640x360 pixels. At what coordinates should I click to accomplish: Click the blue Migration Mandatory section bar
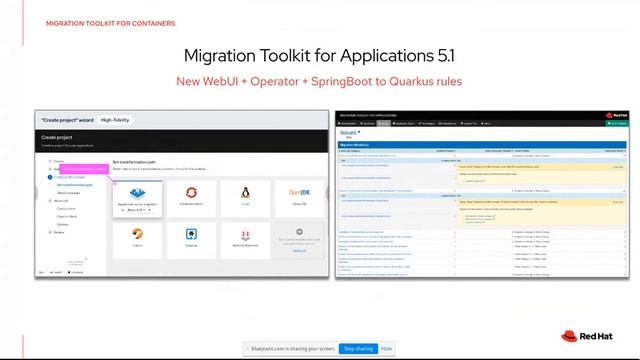tap(482, 145)
